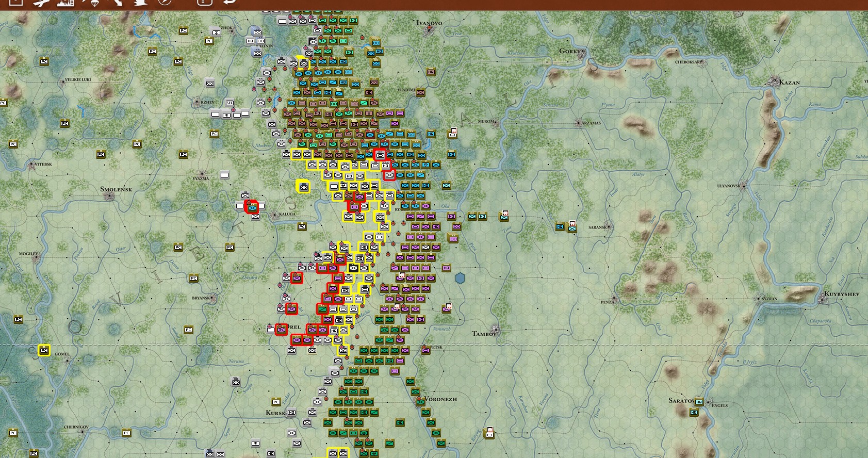868x458 pixels.
Task: Click the Kaluga town label
Action: point(287,214)
